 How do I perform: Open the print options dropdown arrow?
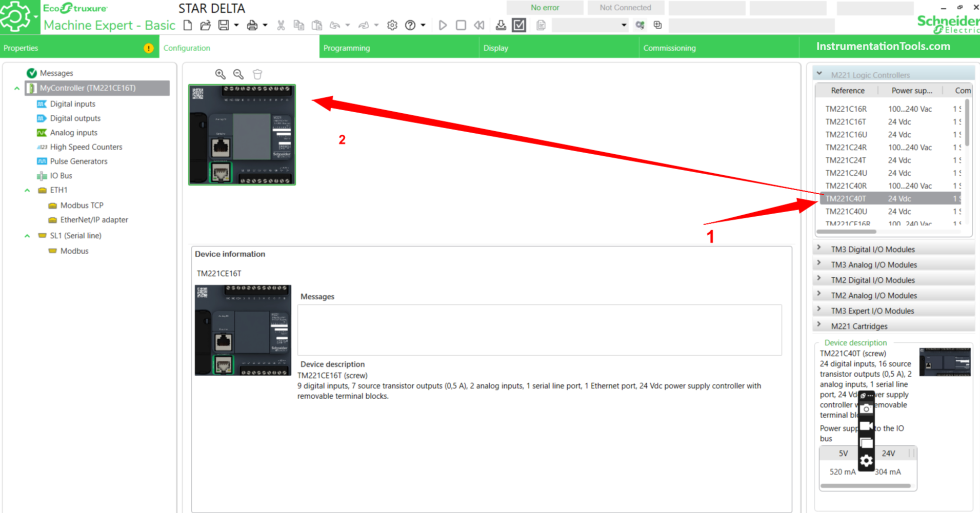pos(265,25)
